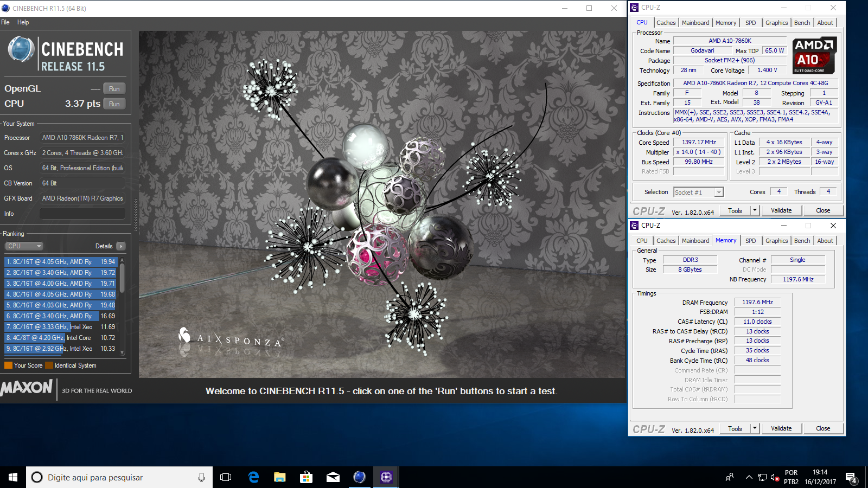Open Caches tab in lower CPU-Z window

coord(666,241)
